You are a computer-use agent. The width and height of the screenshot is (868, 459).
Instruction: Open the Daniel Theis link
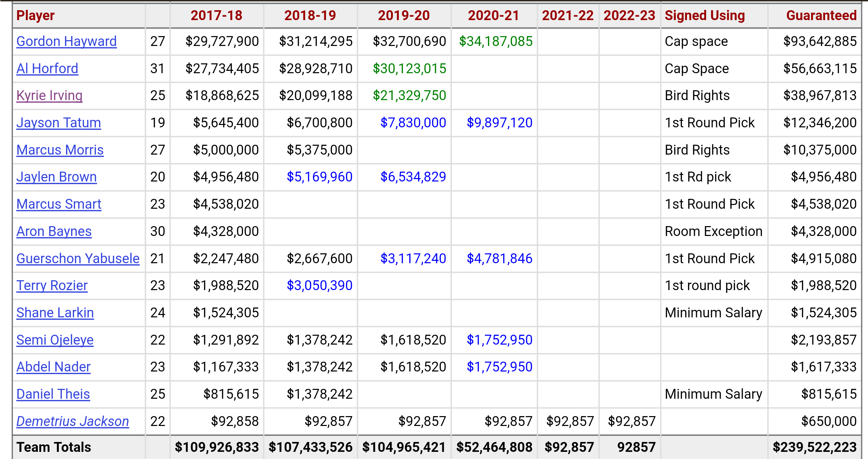53,394
